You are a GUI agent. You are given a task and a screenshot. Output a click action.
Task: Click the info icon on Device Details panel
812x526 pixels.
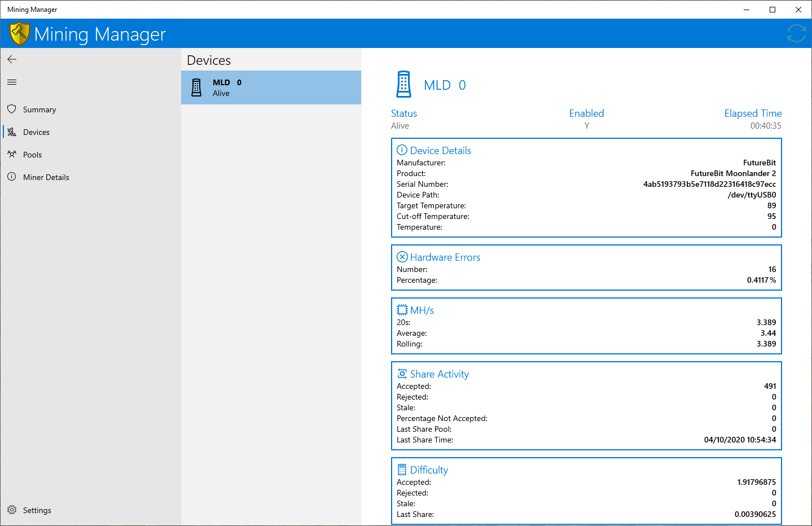(x=402, y=150)
